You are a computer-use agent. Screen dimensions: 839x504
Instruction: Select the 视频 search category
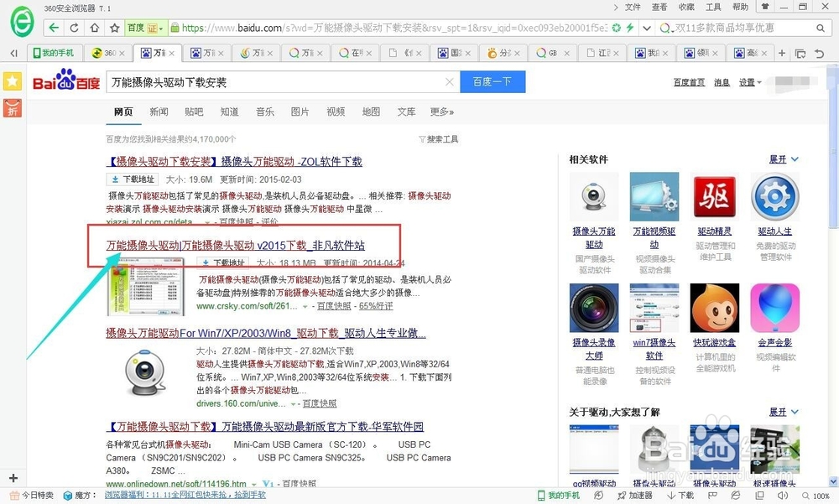[x=336, y=112]
